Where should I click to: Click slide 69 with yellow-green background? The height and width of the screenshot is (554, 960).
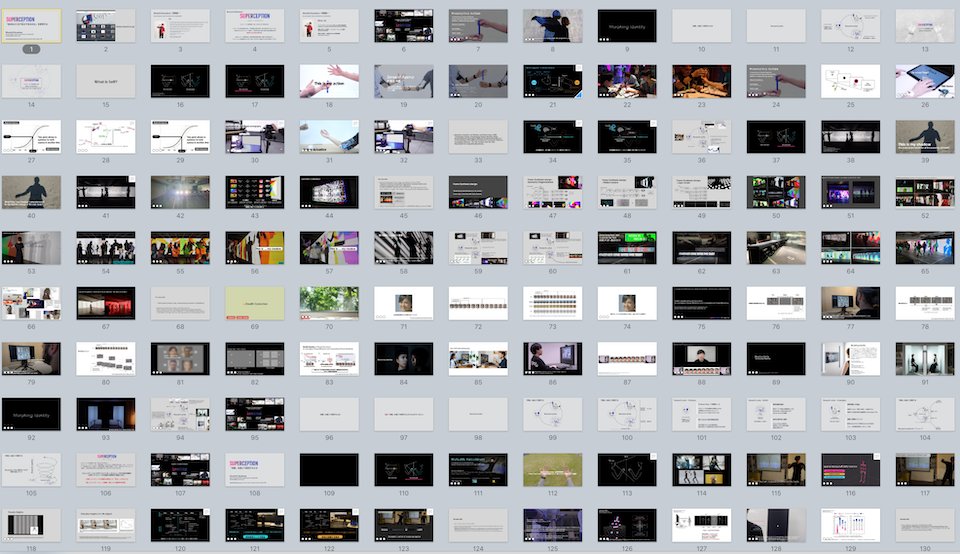point(254,303)
